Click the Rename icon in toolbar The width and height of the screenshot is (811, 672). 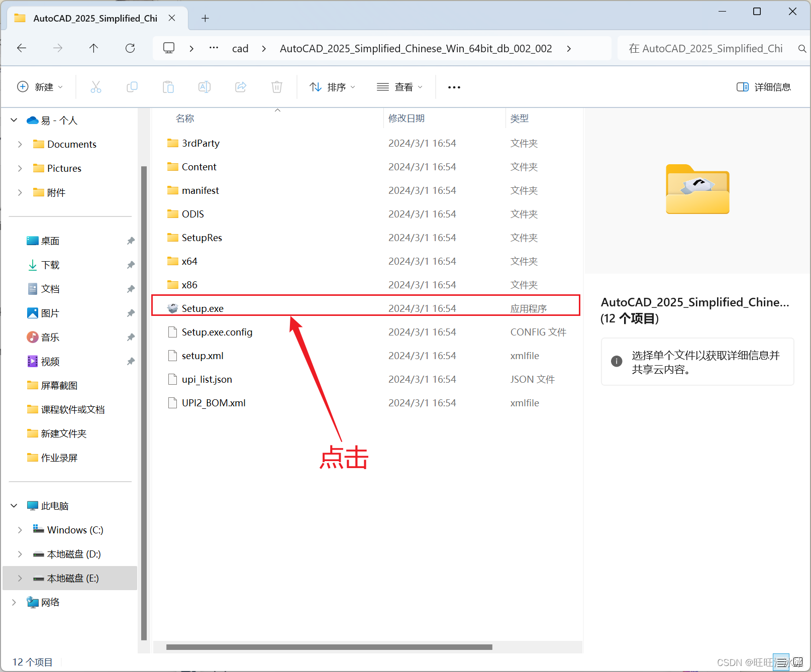pos(205,87)
